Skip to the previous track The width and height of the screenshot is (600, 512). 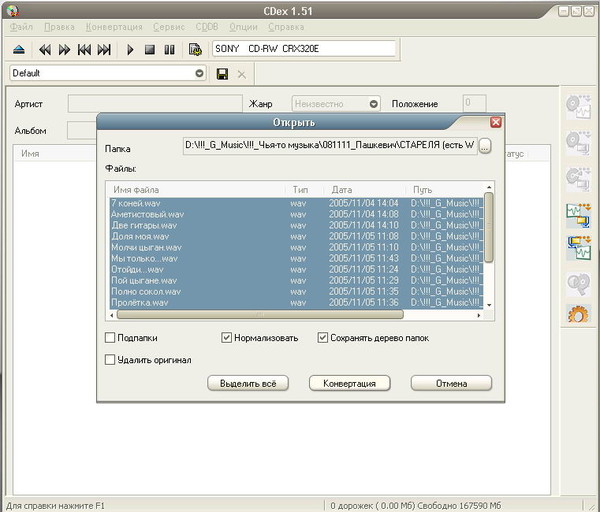84,49
